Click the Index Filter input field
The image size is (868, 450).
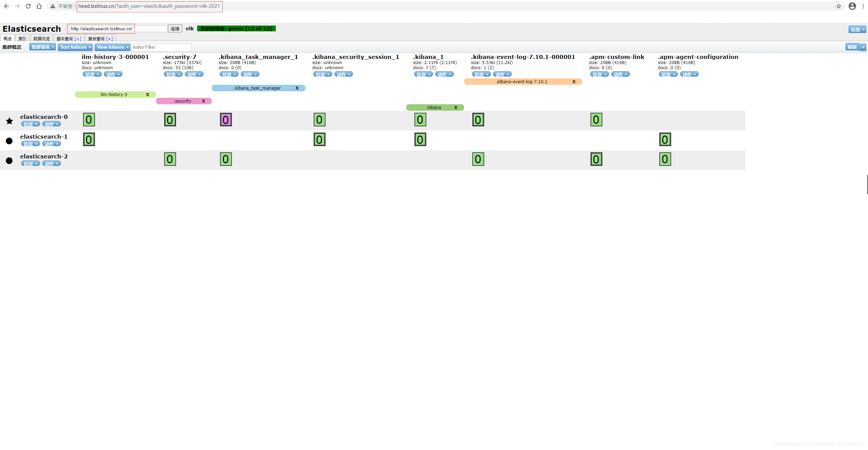pyautogui.click(x=161, y=47)
